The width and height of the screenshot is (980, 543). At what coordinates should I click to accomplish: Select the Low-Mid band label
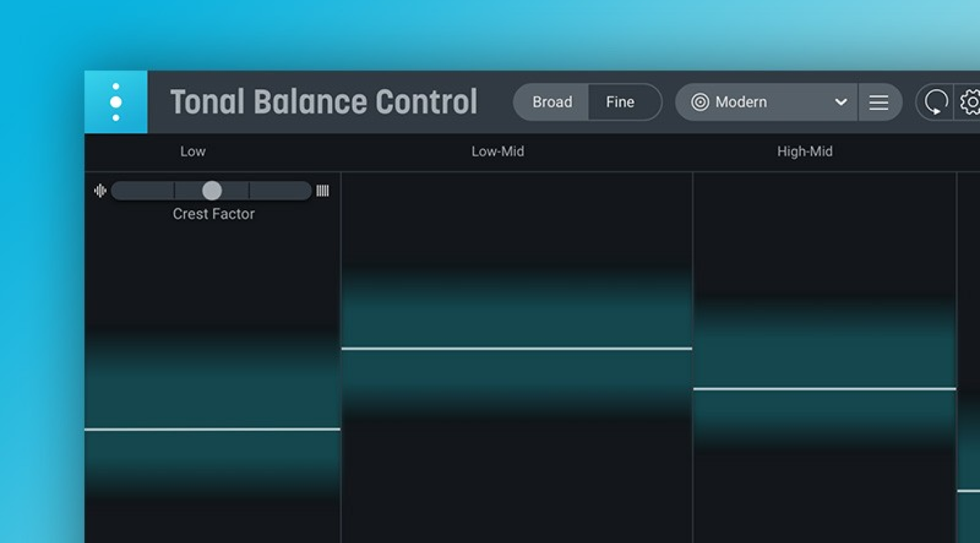click(498, 152)
